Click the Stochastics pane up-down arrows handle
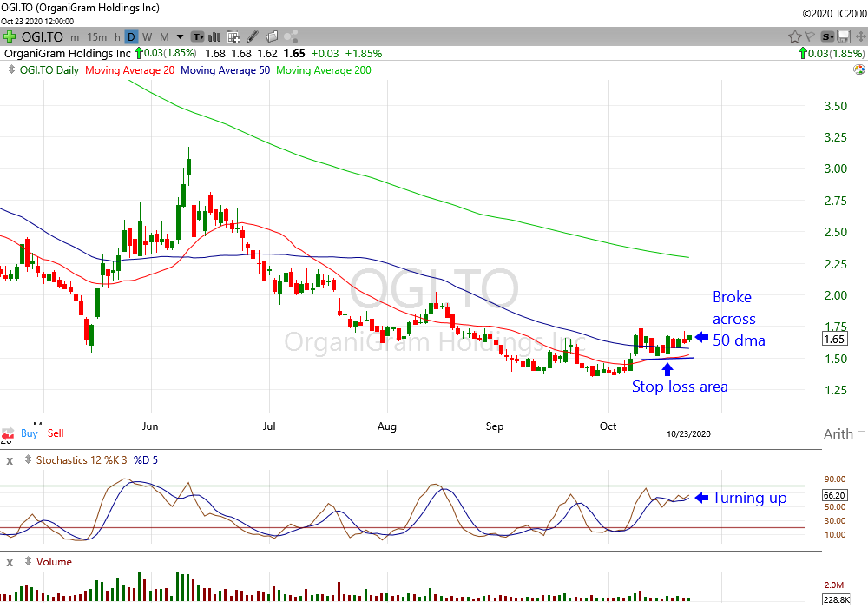 click(x=28, y=459)
